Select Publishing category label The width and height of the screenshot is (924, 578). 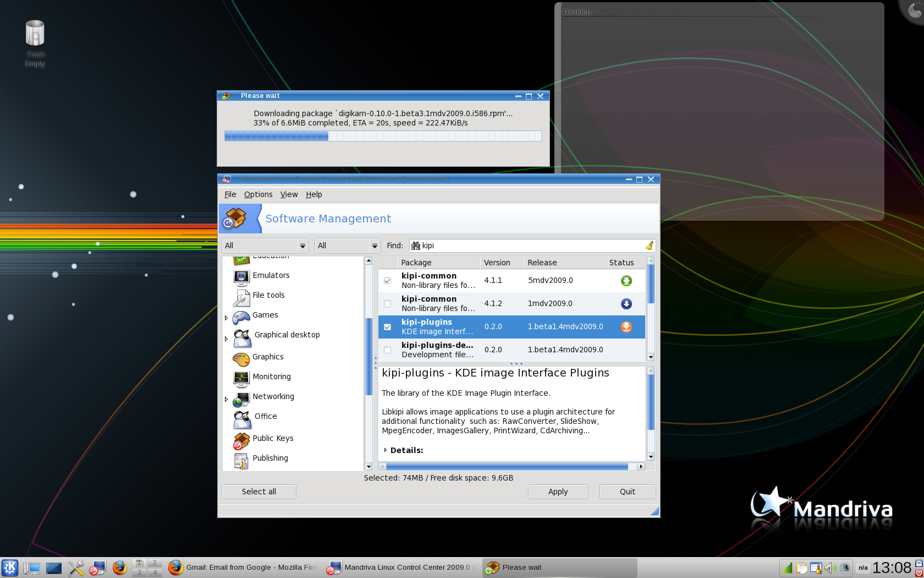tap(270, 458)
